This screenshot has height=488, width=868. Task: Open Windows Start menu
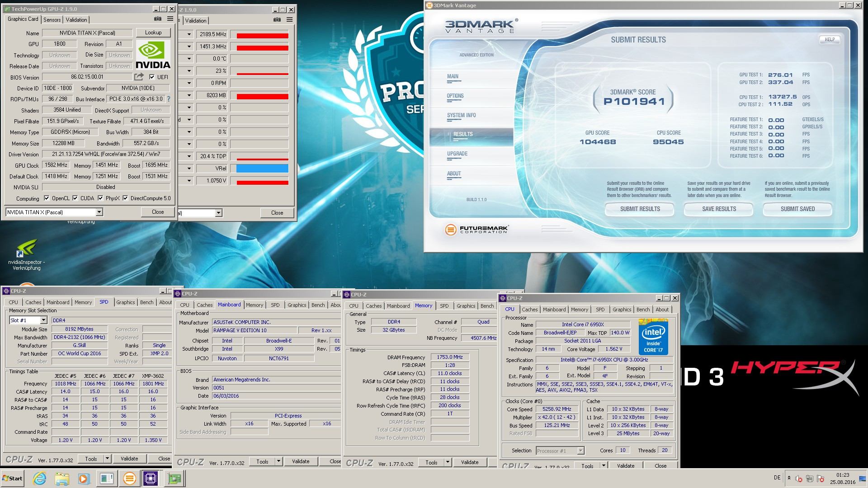point(12,479)
